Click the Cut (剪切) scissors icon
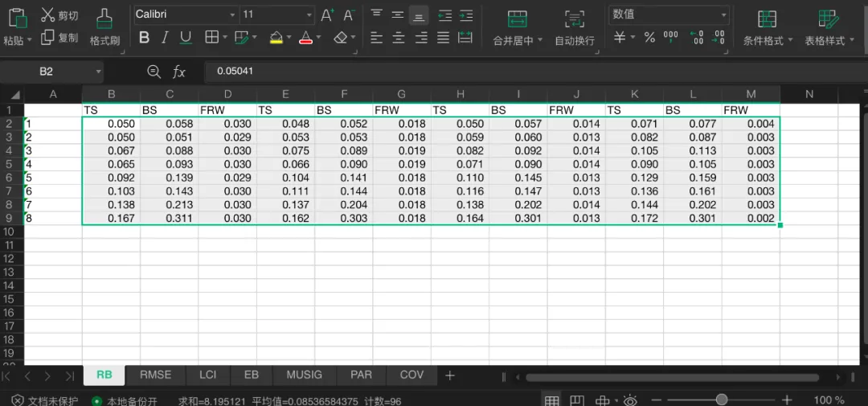The image size is (868, 406). click(48, 14)
